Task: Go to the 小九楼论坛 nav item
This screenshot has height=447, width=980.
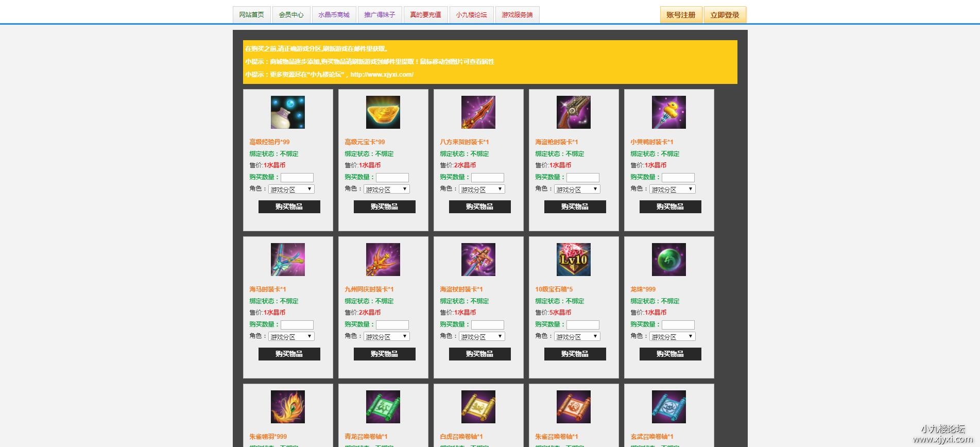Action: point(471,15)
